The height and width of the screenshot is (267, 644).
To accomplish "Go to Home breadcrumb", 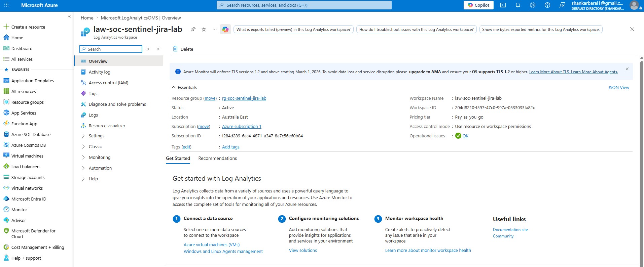I will pyautogui.click(x=87, y=18).
